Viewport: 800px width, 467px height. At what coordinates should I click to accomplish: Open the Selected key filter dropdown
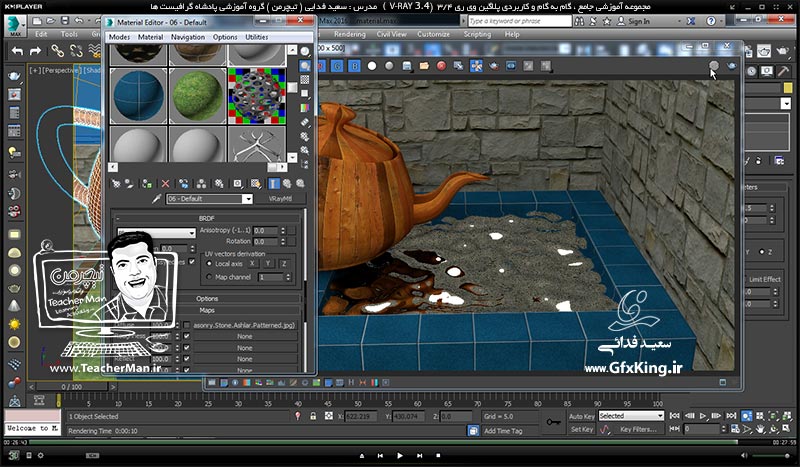click(x=631, y=416)
